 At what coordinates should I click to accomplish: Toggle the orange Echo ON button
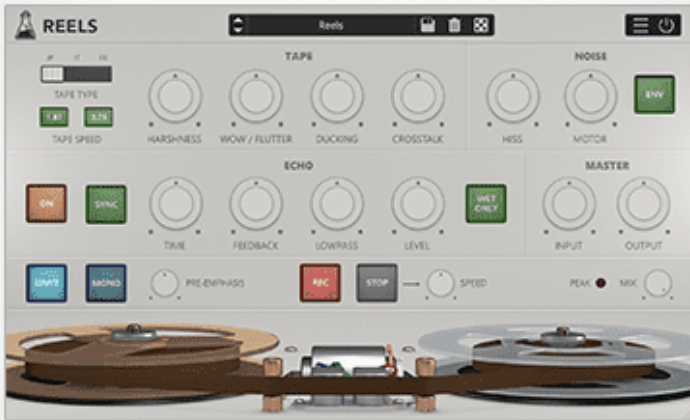(46, 203)
